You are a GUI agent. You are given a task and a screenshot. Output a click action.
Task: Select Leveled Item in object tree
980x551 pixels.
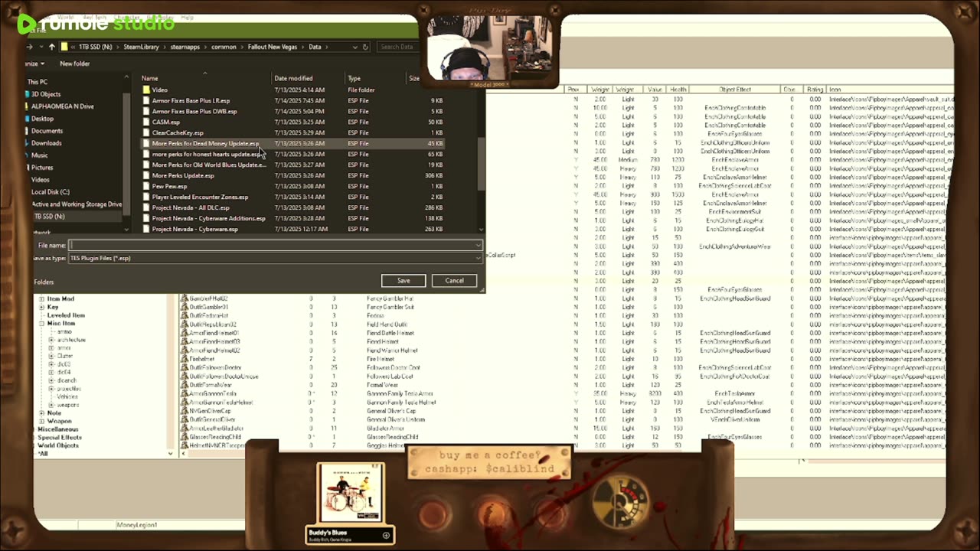click(x=66, y=315)
